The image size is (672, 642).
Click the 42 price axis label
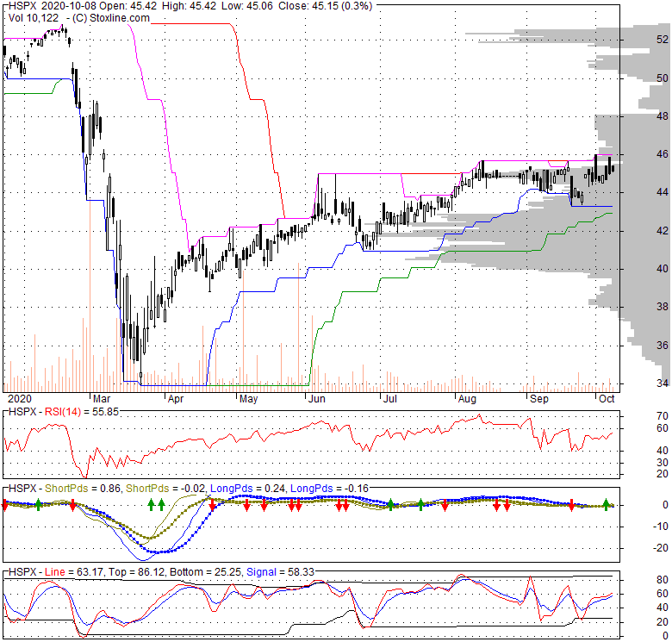663,231
